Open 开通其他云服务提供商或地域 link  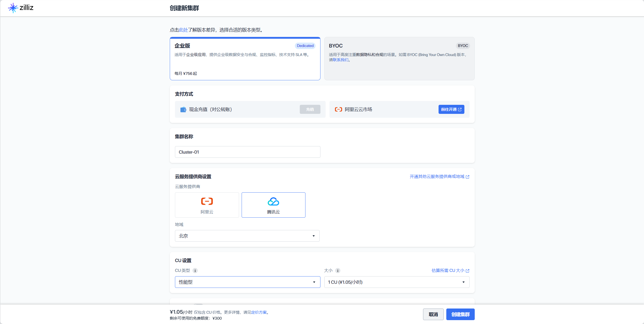439,177
